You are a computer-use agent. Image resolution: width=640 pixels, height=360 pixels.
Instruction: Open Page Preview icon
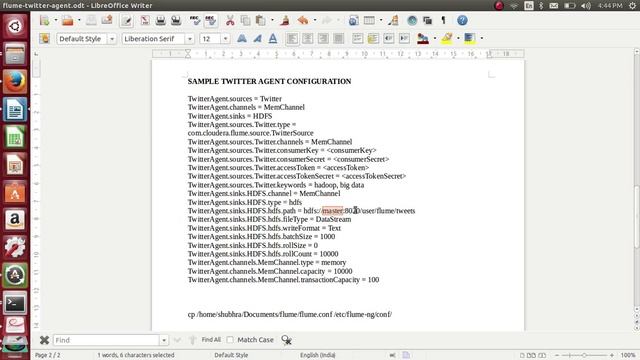tap(176, 20)
